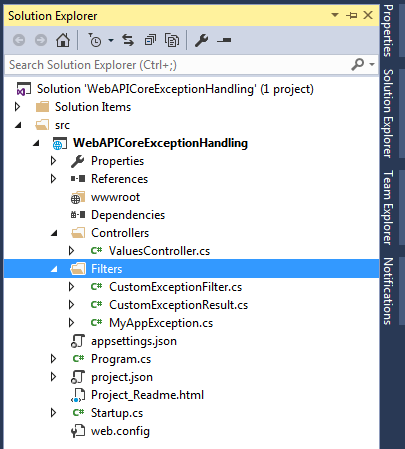Click Pending Changes Filter clock icon
Image resolution: width=405 pixels, height=449 pixels.
click(x=95, y=40)
